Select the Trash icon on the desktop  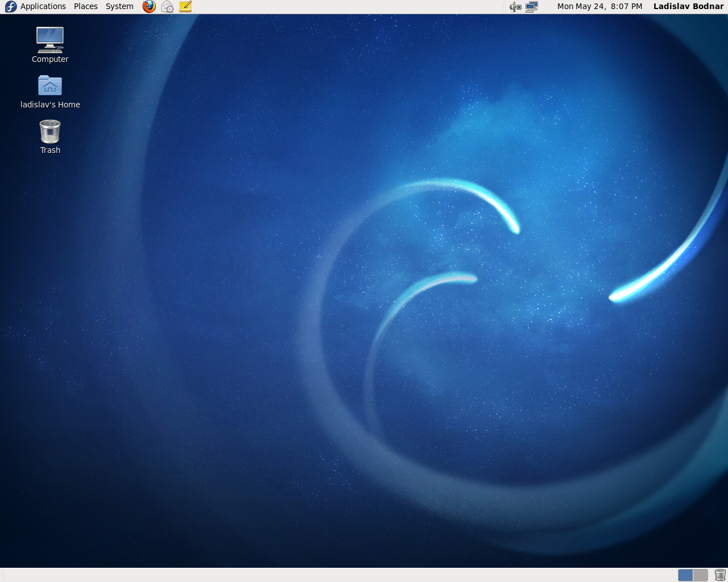50,137
